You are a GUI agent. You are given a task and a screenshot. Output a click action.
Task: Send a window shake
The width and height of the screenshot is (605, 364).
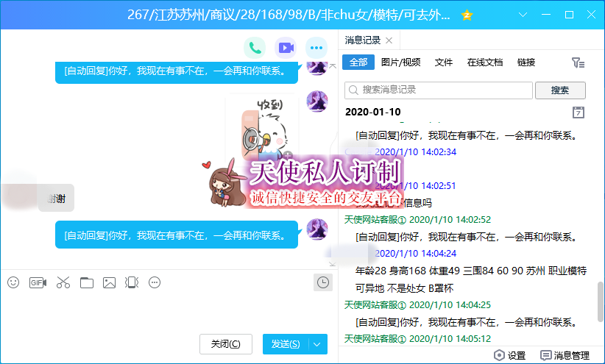132,282
